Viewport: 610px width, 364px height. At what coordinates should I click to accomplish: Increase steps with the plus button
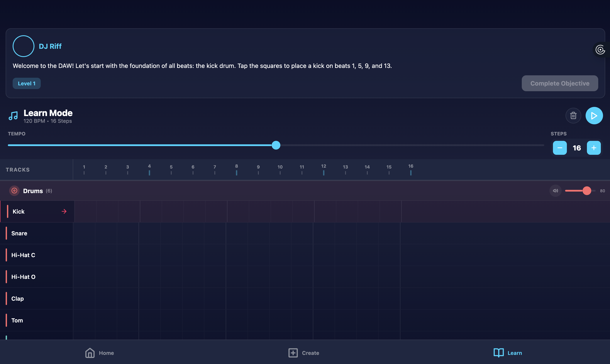coord(594,148)
